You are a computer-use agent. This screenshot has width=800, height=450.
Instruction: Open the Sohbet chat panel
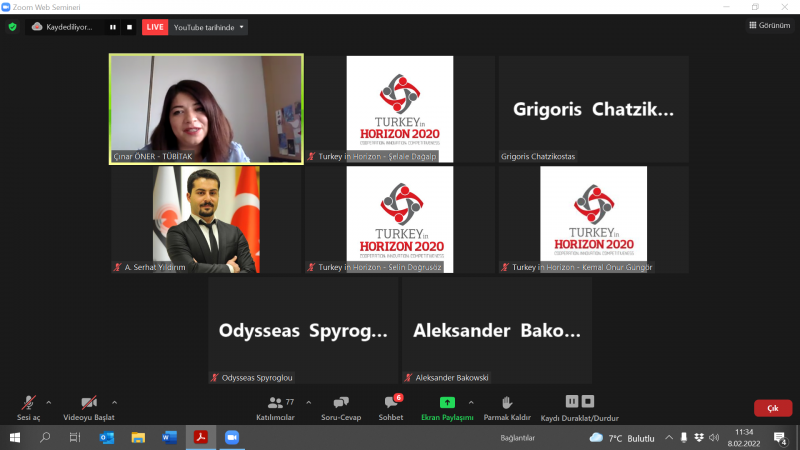pos(391,408)
